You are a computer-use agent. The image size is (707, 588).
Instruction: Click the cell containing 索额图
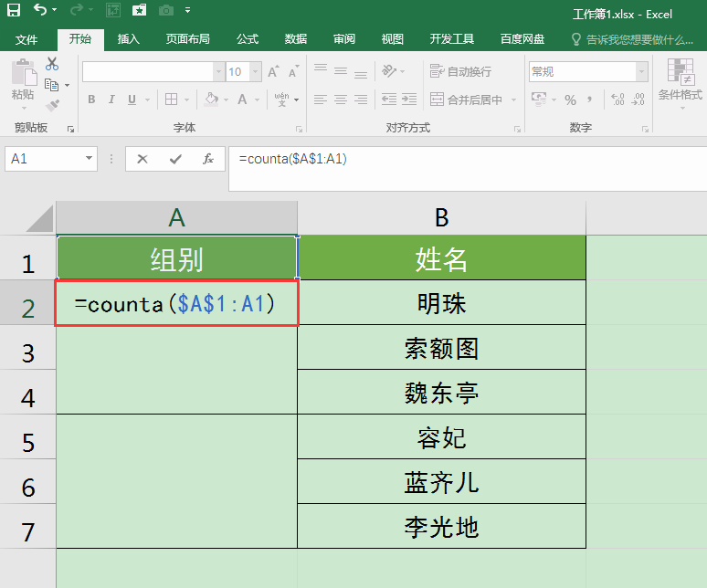441,347
